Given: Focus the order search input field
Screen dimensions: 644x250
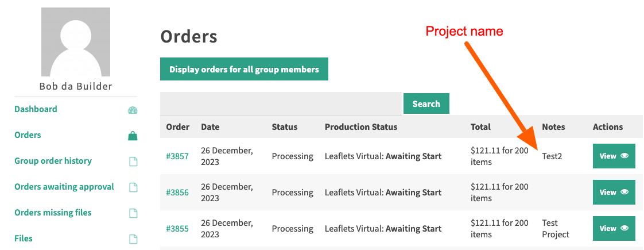Looking at the screenshot, I should tap(281, 103).
